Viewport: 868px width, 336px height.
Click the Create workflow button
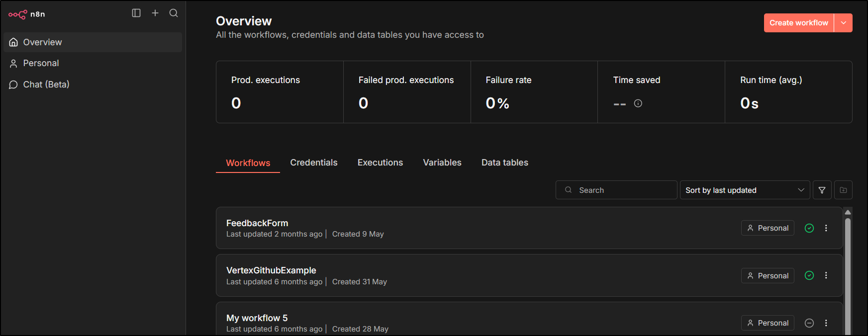tap(798, 23)
